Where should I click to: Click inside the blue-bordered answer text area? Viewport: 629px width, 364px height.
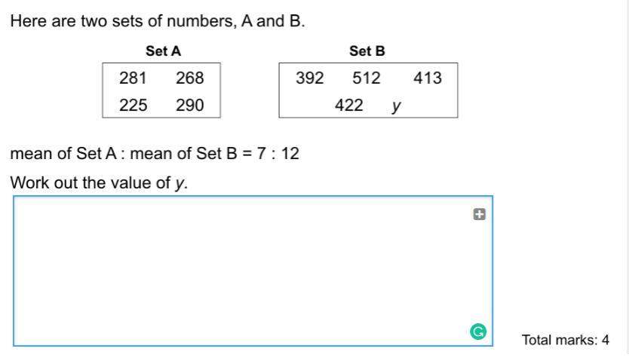click(253, 271)
